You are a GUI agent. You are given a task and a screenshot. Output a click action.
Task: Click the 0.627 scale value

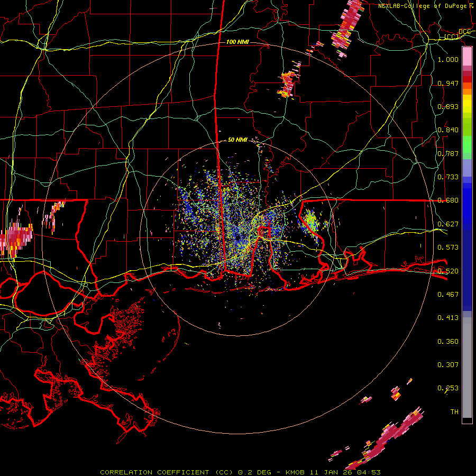(x=448, y=224)
